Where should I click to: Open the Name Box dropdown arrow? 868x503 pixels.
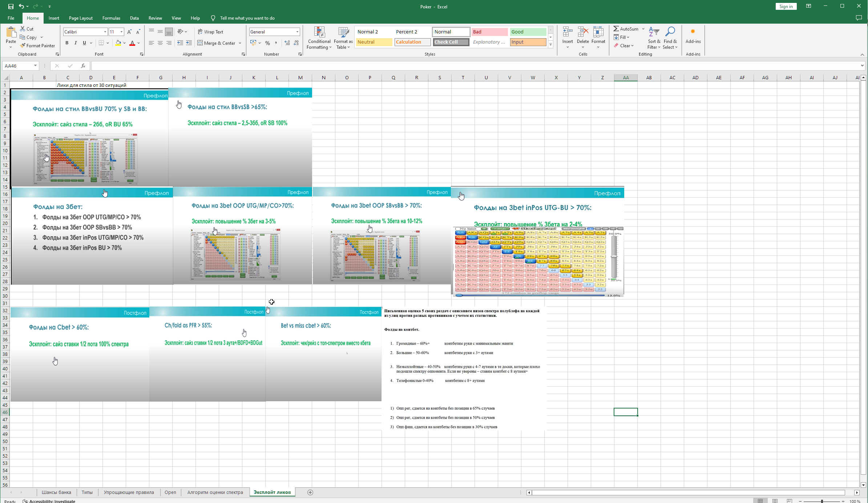point(35,66)
